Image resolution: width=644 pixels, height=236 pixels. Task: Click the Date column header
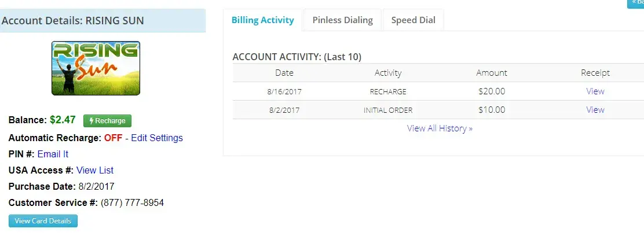coord(284,73)
